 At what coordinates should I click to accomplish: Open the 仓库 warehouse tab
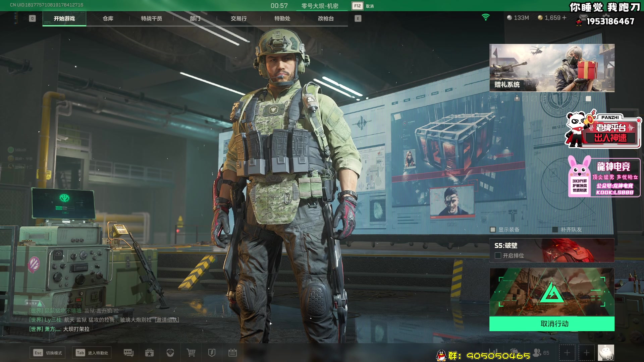[108, 18]
